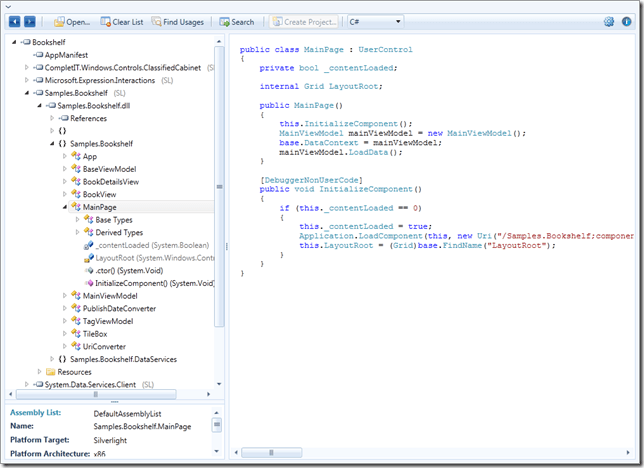This screenshot has width=644, height=468.
Task: Open the C# language dropdown
Action: click(375, 22)
